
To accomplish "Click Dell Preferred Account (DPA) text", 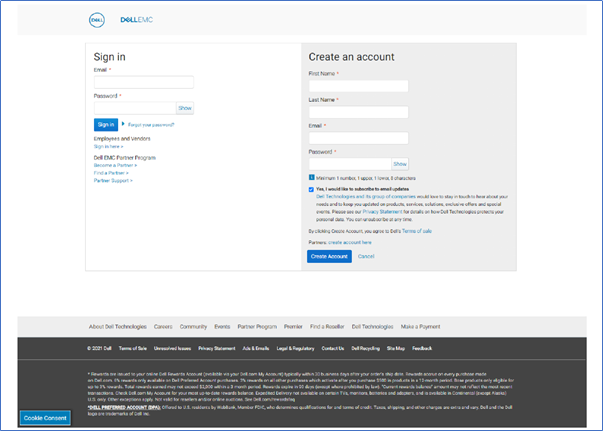I will coord(124,407).
